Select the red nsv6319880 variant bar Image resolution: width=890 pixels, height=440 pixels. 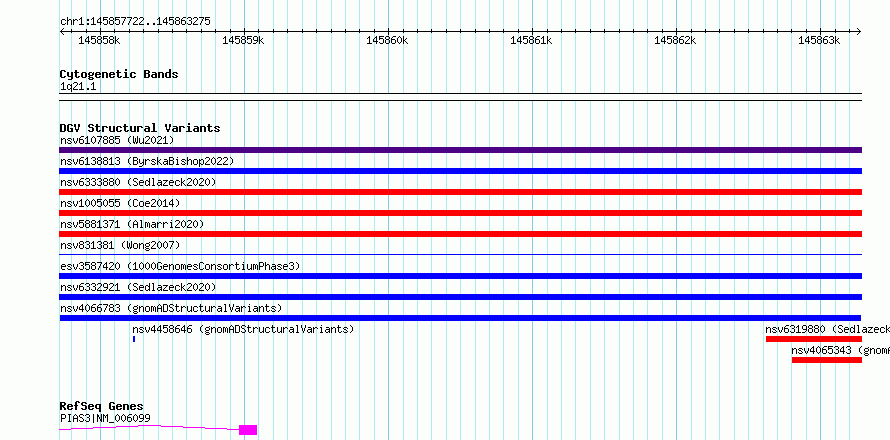[814, 339]
